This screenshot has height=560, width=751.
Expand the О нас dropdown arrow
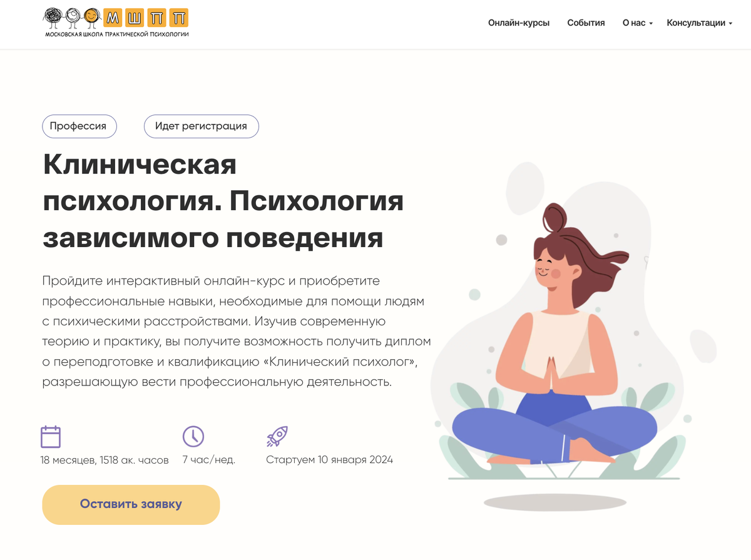click(x=651, y=24)
